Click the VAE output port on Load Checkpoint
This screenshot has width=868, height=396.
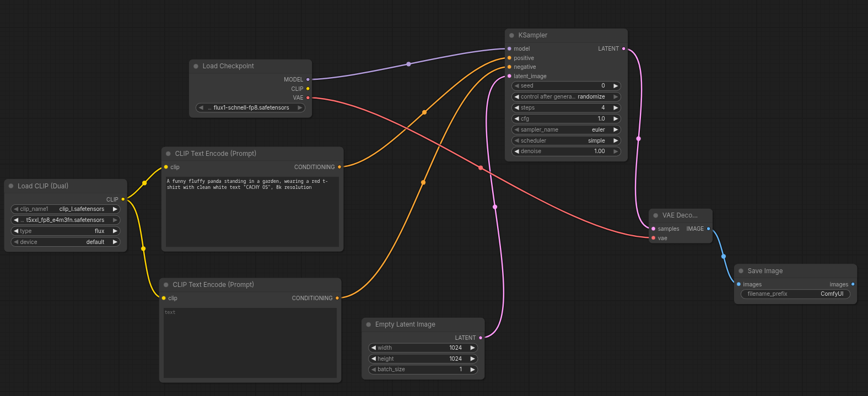click(308, 97)
